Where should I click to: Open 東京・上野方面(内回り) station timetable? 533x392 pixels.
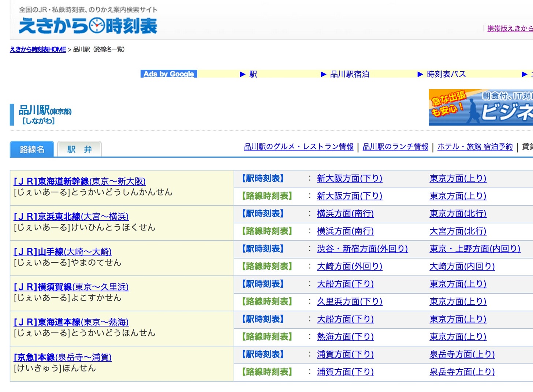tap(475, 249)
